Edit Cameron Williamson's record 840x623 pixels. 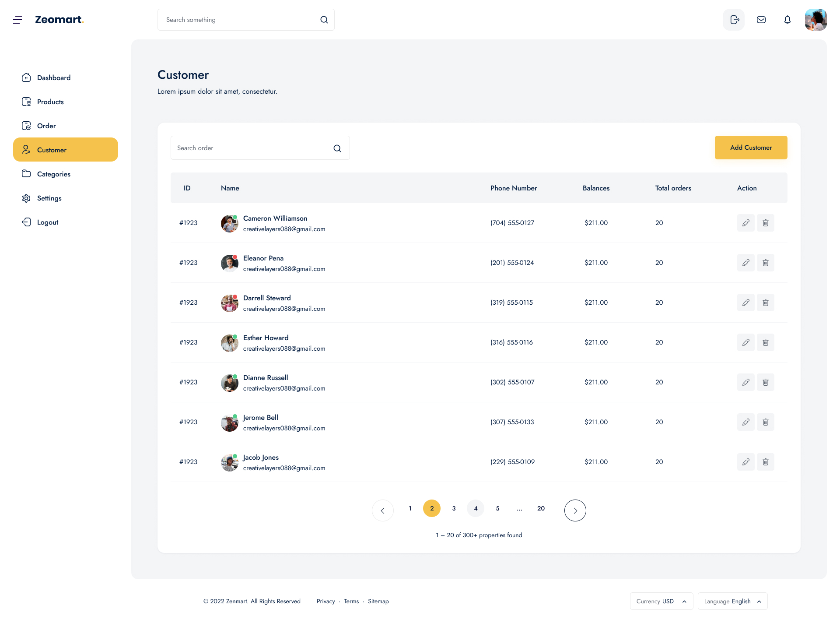pos(745,223)
